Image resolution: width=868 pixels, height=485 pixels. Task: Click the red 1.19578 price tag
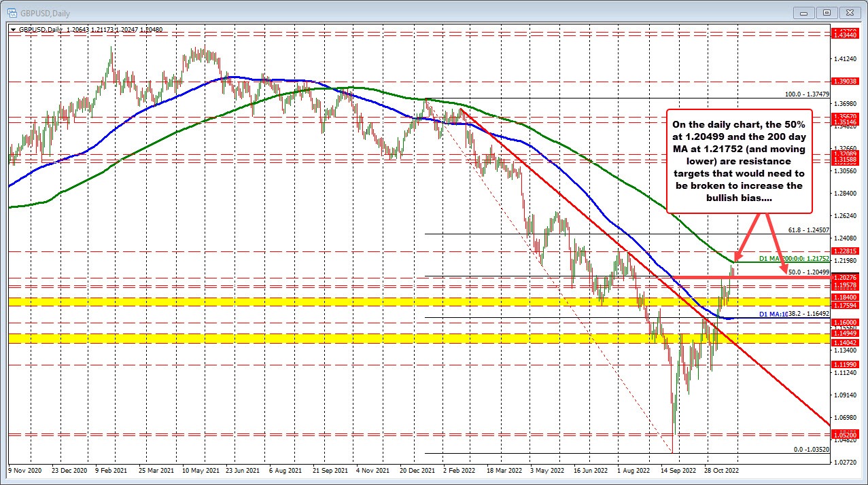(x=845, y=285)
